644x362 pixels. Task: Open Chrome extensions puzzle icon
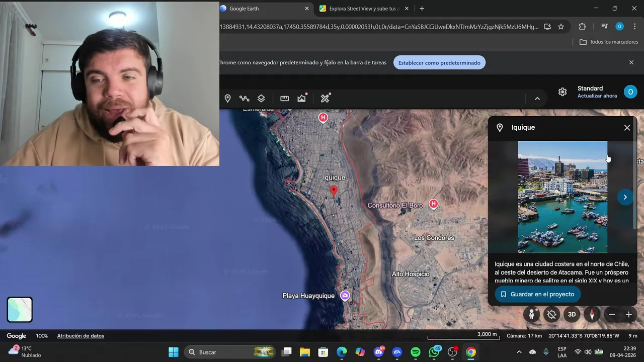coord(582,27)
